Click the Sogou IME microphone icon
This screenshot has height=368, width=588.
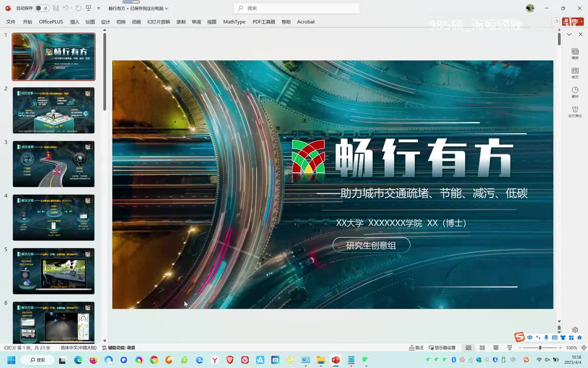tap(546, 337)
